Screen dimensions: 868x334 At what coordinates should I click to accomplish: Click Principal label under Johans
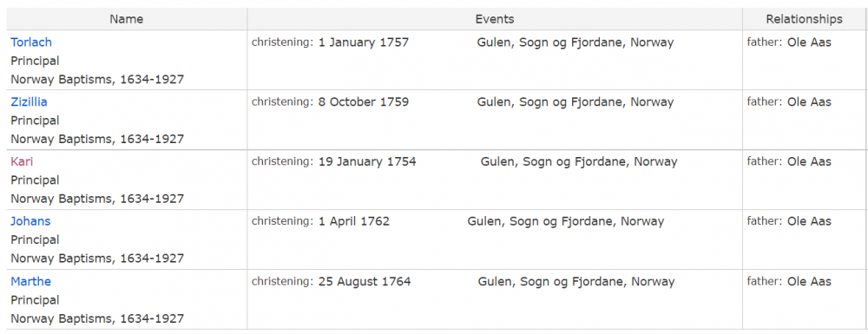point(35,240)
